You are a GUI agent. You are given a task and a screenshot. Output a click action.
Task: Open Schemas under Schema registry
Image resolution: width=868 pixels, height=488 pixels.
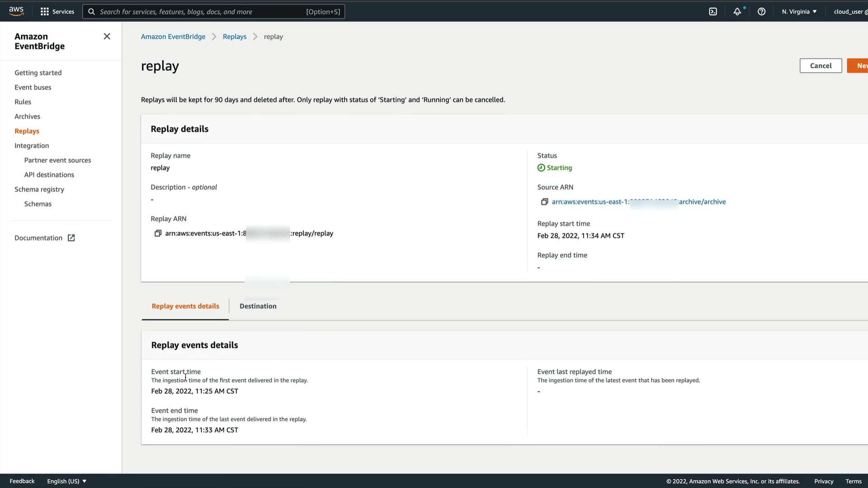click(x=38, y=204)
